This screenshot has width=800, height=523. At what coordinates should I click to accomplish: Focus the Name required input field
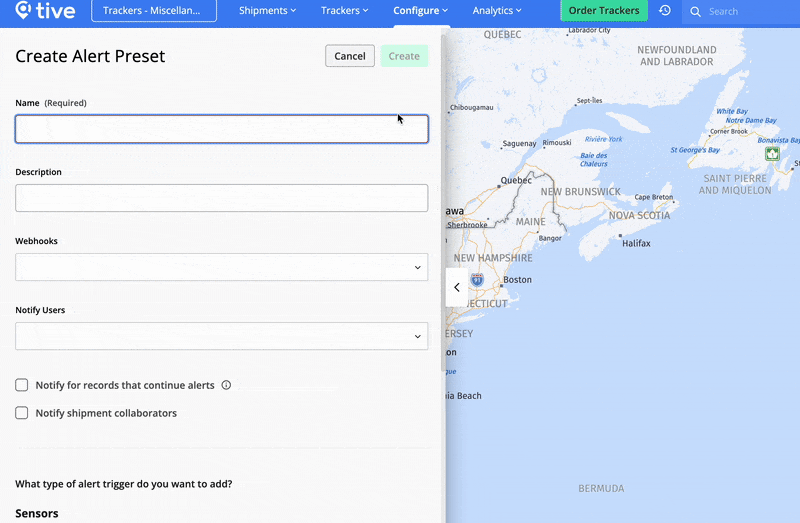(x=221, y=129)
